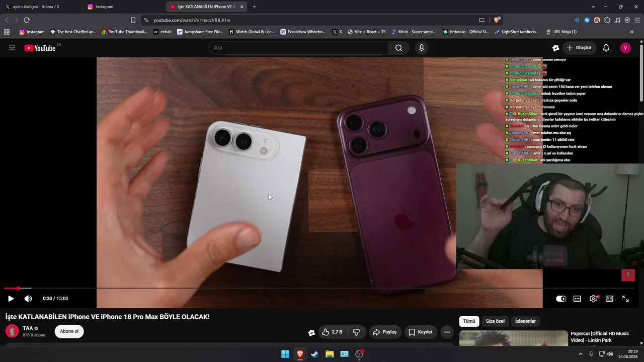Start voice search with the microphone icon

(x=422, y=48)
